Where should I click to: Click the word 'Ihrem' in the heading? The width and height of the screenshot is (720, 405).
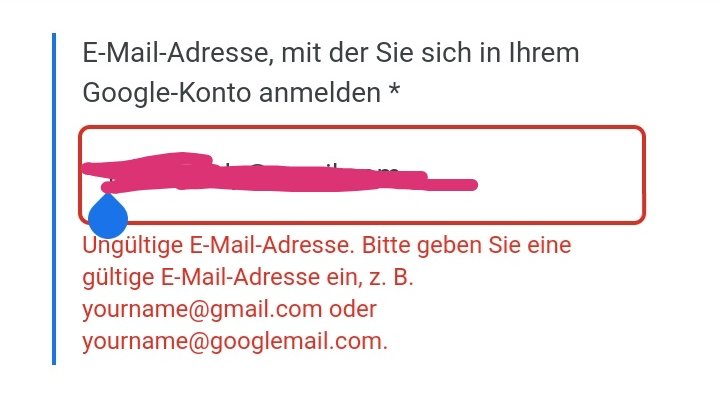click(544, 53)
